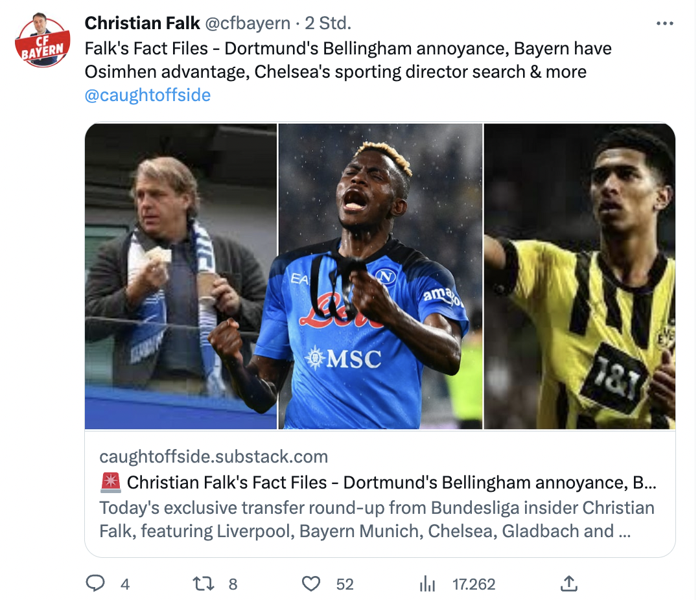Screen dimensions: 700x600
Task: Click the "2 Std." timestamp
Action: tap(328, 23)
